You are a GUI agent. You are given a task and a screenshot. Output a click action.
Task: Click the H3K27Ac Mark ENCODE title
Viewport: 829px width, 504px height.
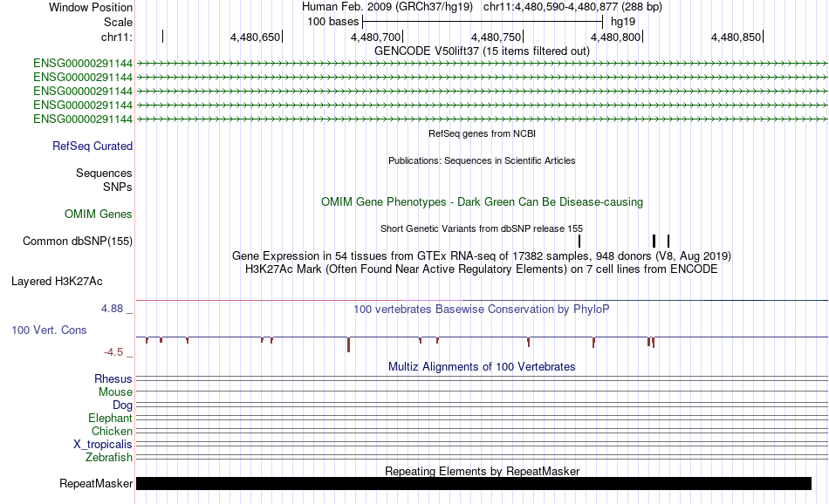tap(482, 269)
